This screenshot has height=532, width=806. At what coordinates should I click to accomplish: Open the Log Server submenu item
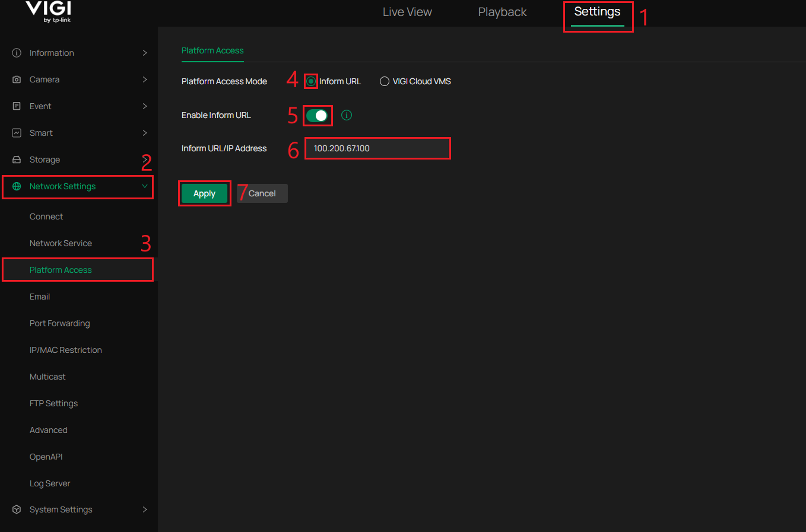pyautogui.click(x=50, y=483)
